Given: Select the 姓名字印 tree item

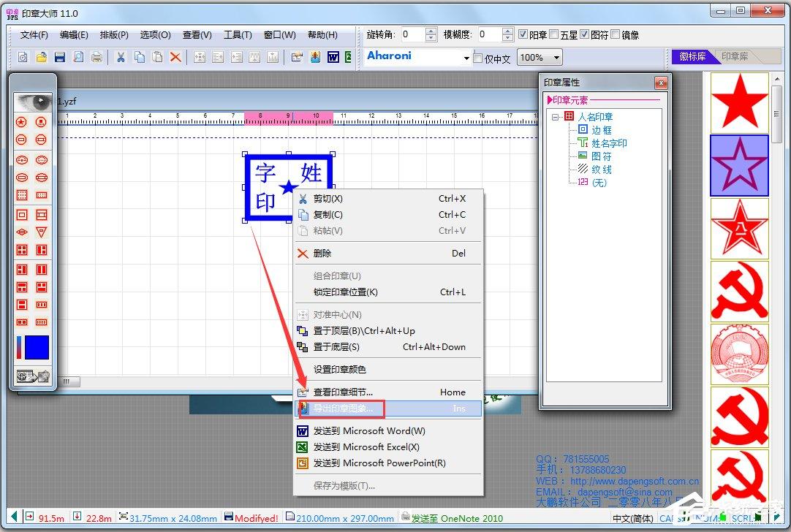Looking at the screenshot, I should click(x=609, y=143).
